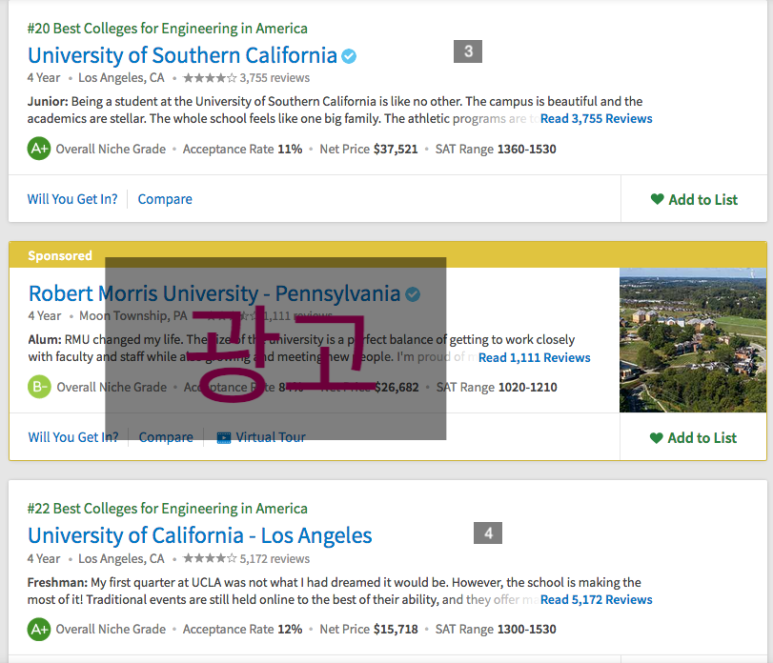The image size is (773, 663).
Task: Open Will You Get In for USC
Action: pyautogui.click(x=72, y=199)
